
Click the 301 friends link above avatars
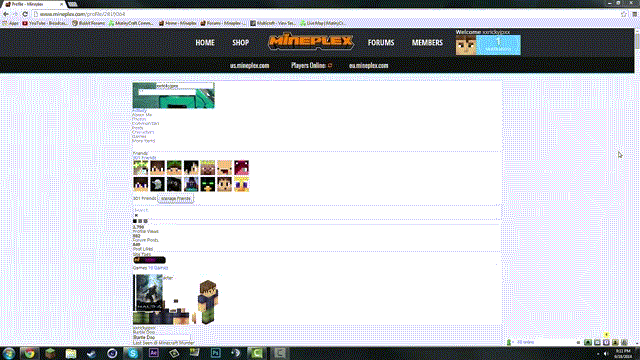pyautogui.click(x=144, y=158)
